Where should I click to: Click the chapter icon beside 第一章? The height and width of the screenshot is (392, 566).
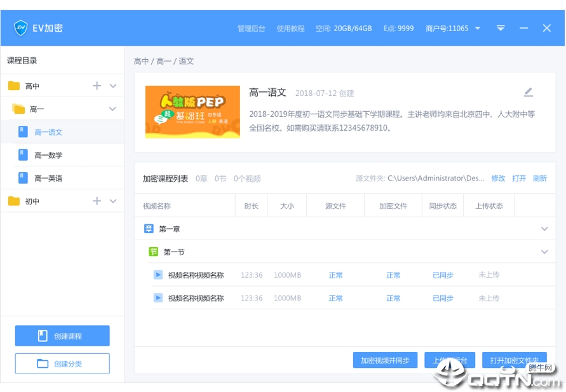tap(147, 228)
